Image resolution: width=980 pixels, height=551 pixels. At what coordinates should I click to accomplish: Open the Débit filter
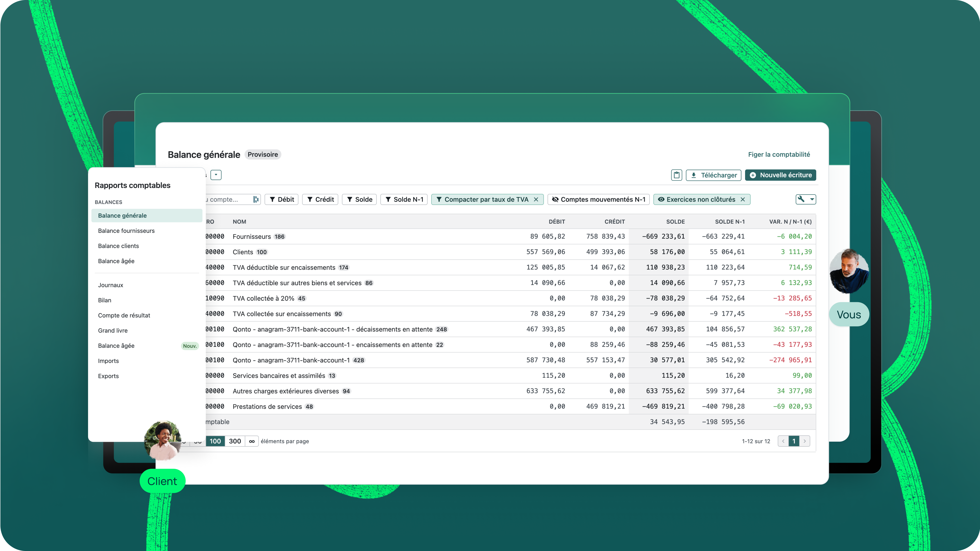282,199
